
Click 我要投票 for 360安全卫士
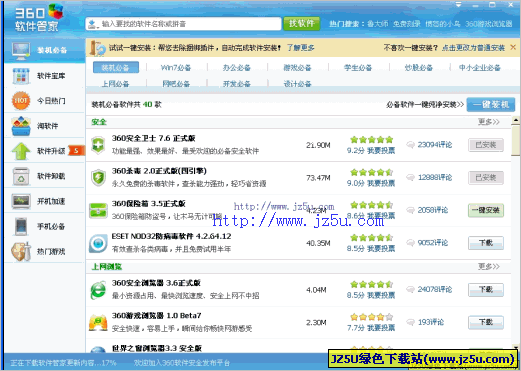[381, 151]
